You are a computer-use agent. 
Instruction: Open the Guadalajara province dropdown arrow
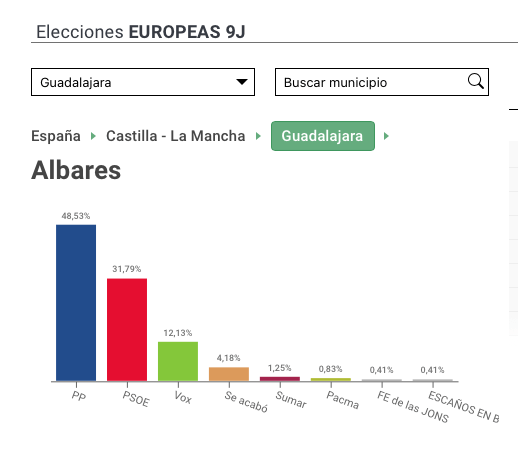pyautogui.click(x=242, y=82)
